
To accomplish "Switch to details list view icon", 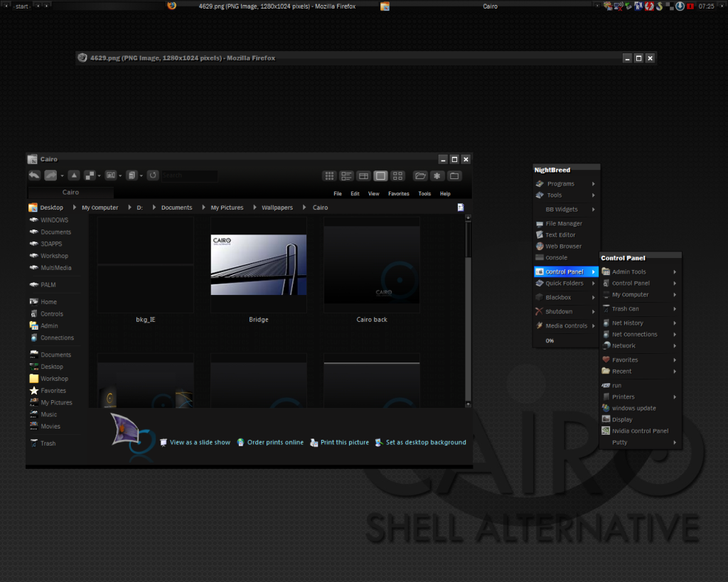I will click(x=346, y=176).
